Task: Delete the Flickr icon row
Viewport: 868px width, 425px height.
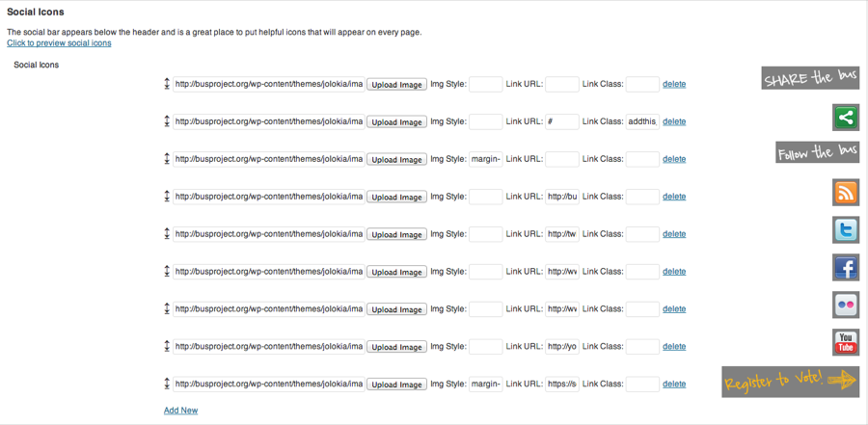Action: tap(674, 308)
